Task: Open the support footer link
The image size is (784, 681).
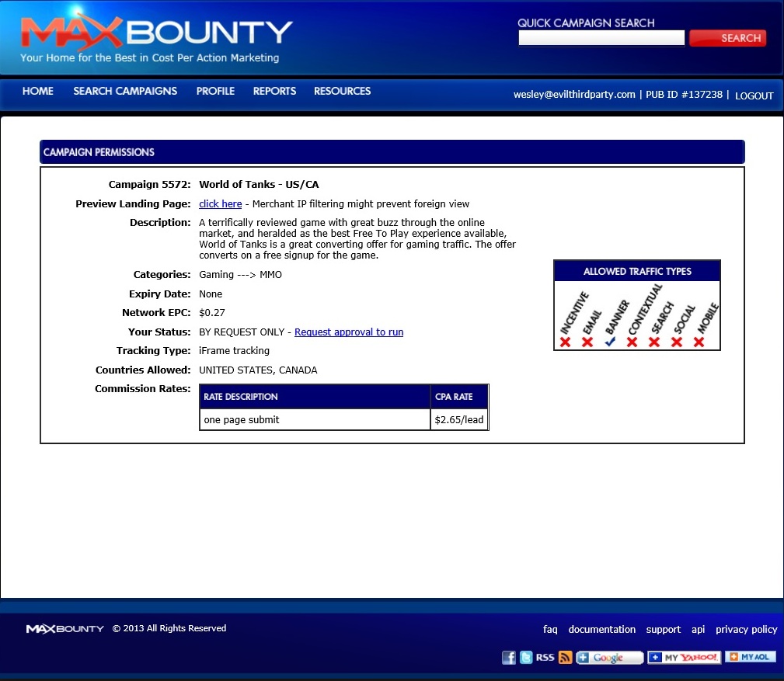Action: (664, 630)
